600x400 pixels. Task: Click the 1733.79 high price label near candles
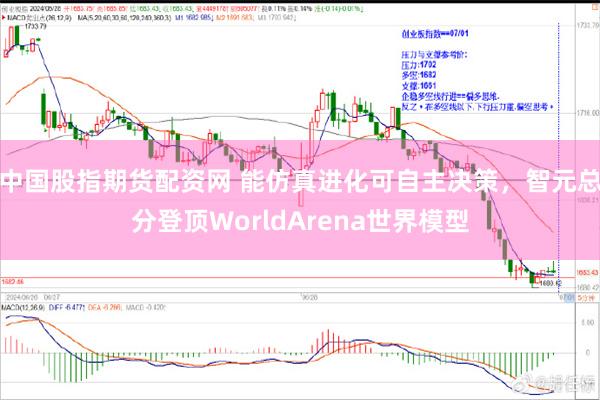pyautogui.click(x=35, y=26)
